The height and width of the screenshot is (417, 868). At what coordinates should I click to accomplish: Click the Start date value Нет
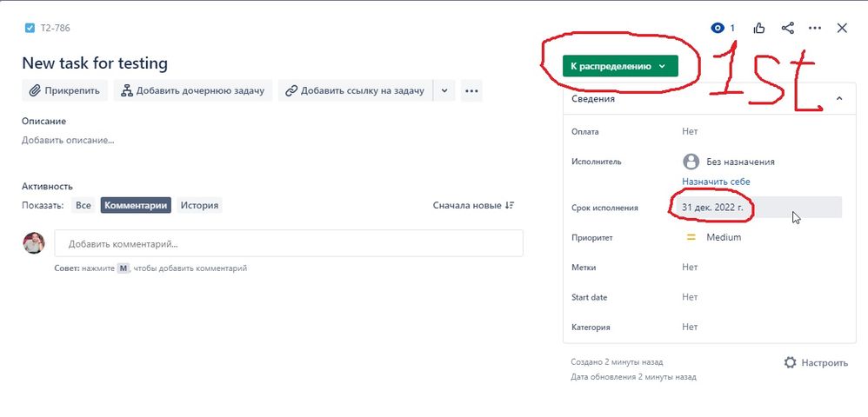pos(690,297)
